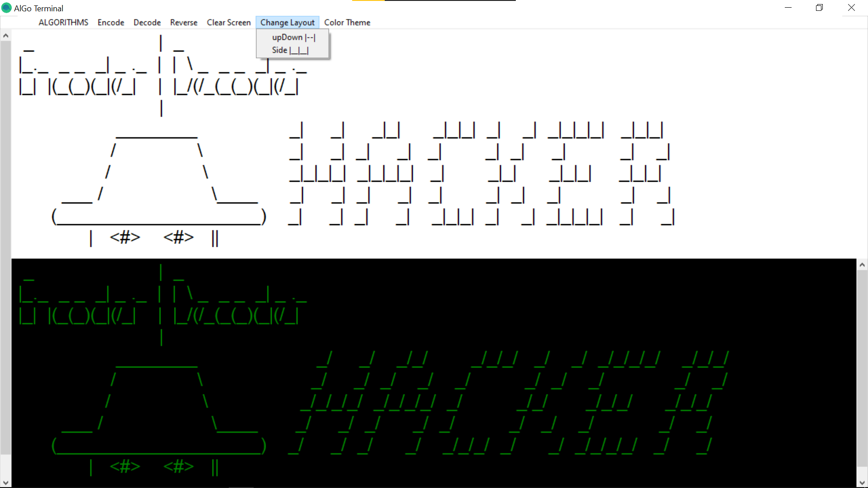Screen dimensions: 868x488
Task: Click the left pane scroll-down arrow
Action: [5, 483]
